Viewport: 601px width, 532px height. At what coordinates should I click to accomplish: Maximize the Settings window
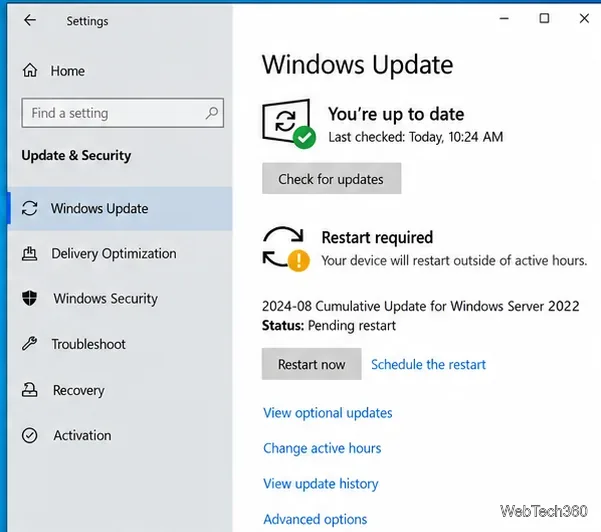point(544,18)
